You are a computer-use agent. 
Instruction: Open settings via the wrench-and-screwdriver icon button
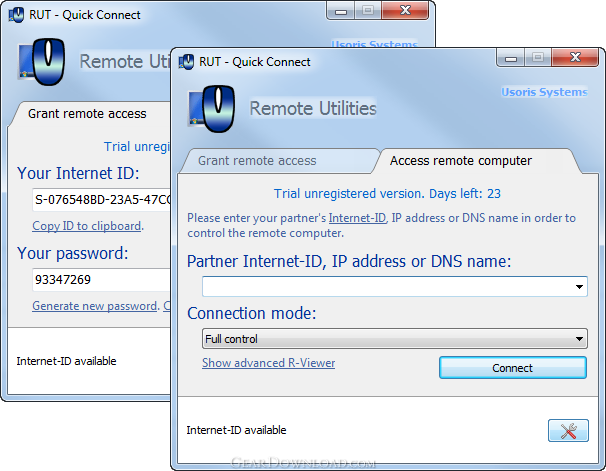(x=568, y=430)
